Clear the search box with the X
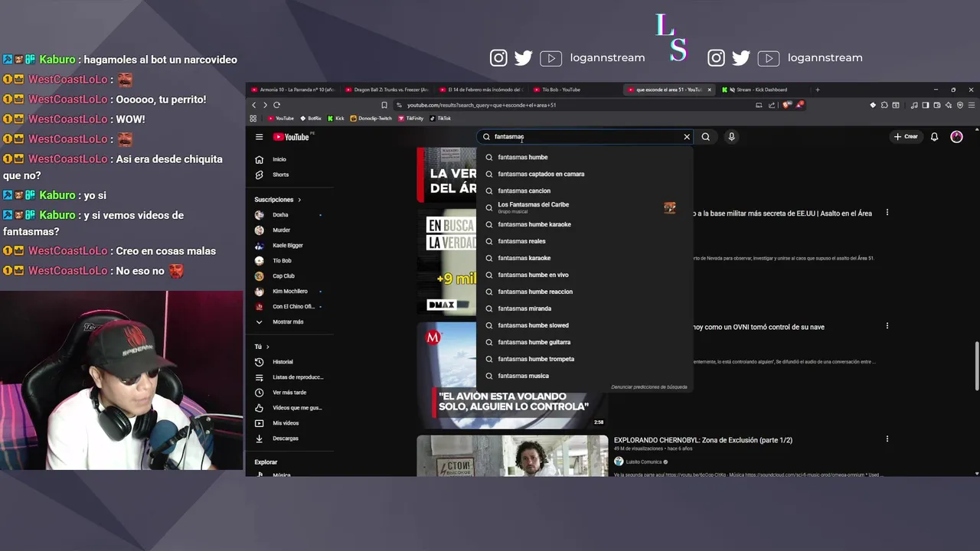Image resolution: width=980 pixels, height=551 pixels. point(687,137)
